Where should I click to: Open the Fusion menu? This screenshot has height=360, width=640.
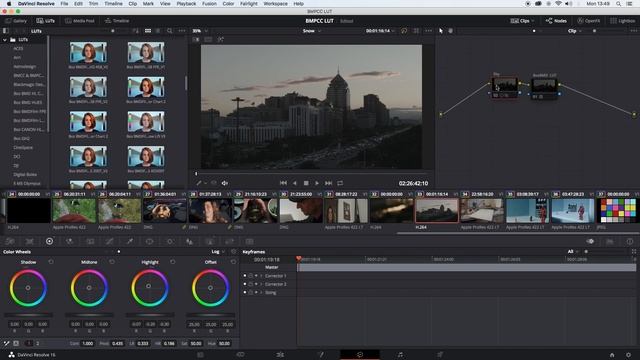(x=209, y=4)
